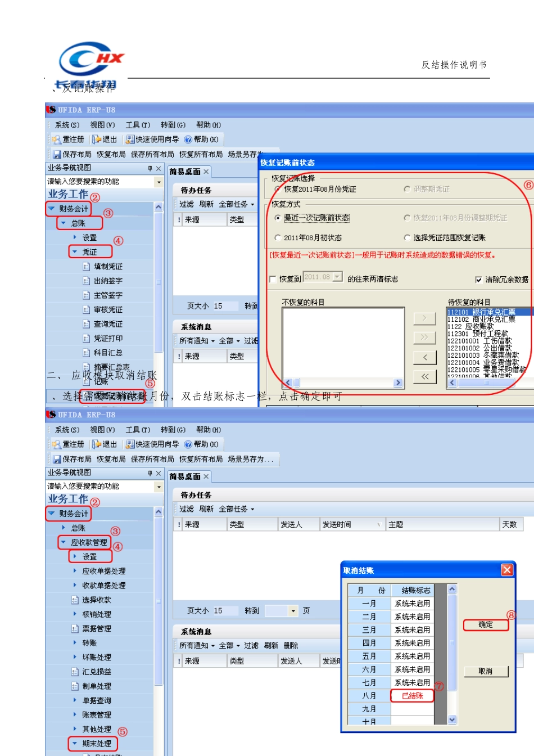Click 重注册 icon in lower screenshot toolbar
534x756 pixels.
click(x=56, y=444)
